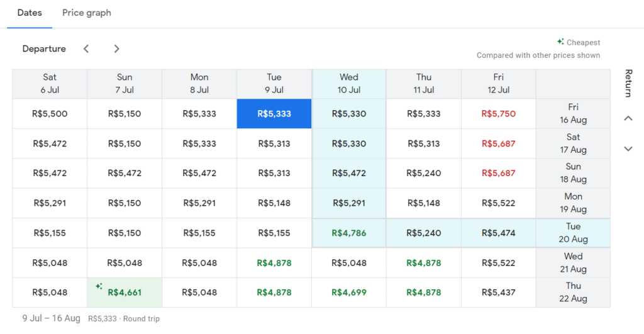Choose the R$5,437 fare for Fri 12 Jul
The height and width of the screenshot is (334, 644).
[498, 292]
